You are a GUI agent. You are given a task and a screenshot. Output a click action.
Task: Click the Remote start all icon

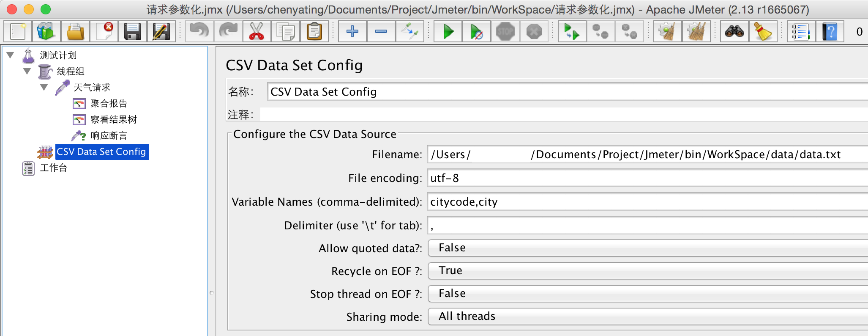(572, 31)
